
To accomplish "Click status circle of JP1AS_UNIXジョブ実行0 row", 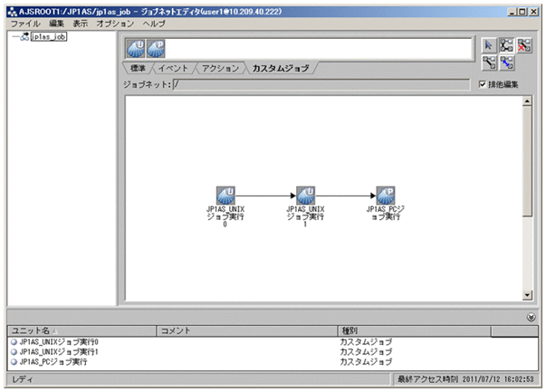I will pos(14,342).
